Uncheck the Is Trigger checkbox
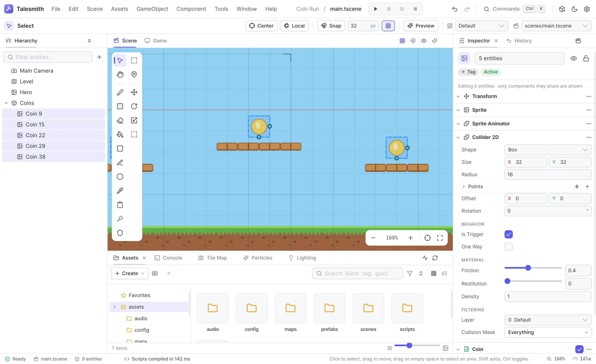The height and width of the screenshot is (364, 596). coord(508,234)
